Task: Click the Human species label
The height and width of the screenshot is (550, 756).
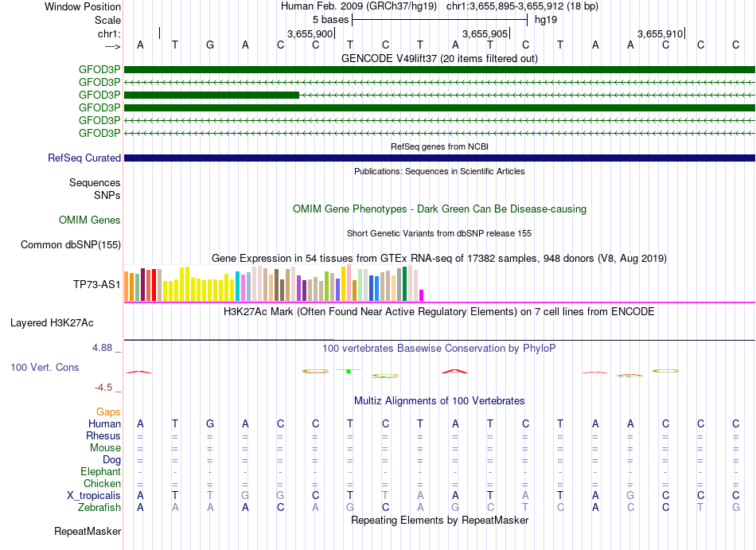Action: coord(104,423)
